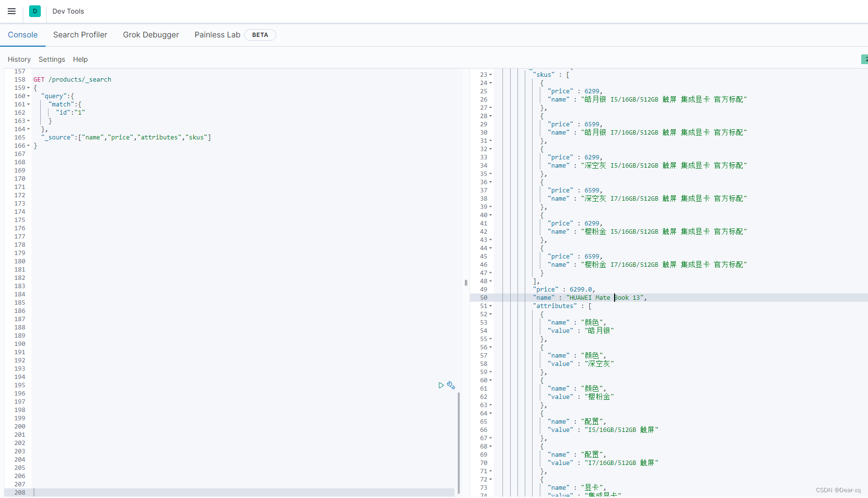This screenshot has width=868, height=498.
Task: Open the wrench request options icon
Action: [x=451, y=385]
